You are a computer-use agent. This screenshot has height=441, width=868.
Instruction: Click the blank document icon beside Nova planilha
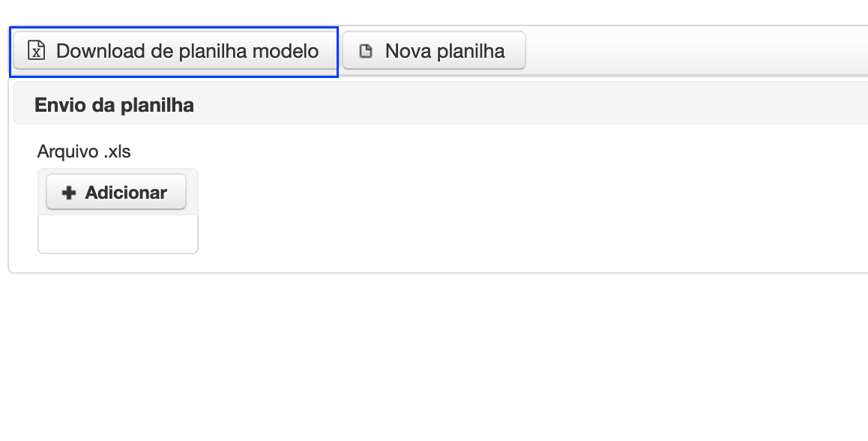tap(366, 51)
